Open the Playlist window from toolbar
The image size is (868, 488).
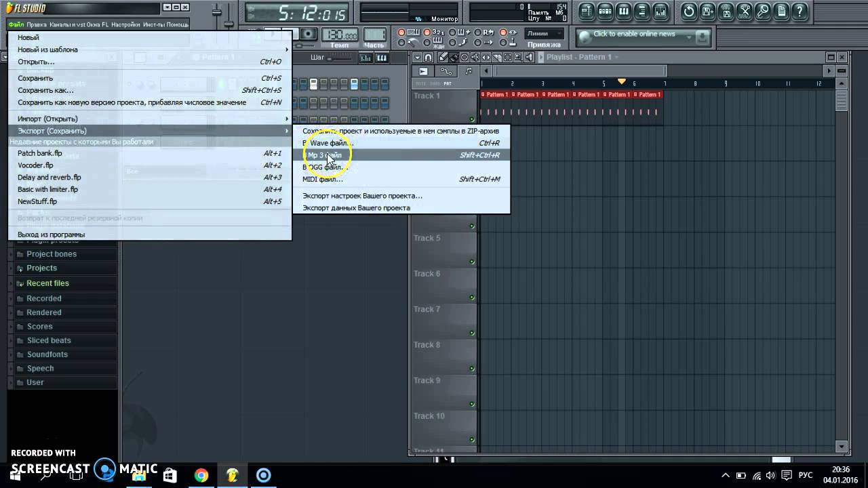586,12
